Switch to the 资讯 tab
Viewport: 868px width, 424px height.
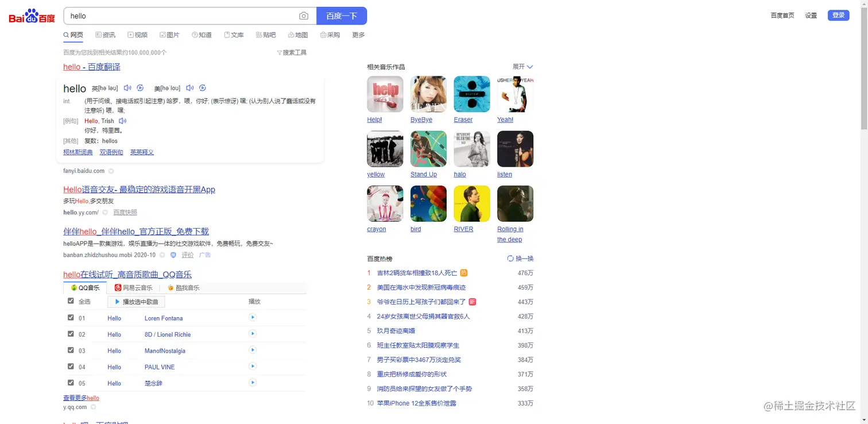click(105, 35)
